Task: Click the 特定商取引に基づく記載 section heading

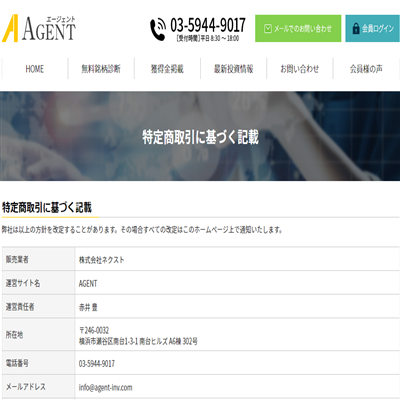Action: point(47,207)
